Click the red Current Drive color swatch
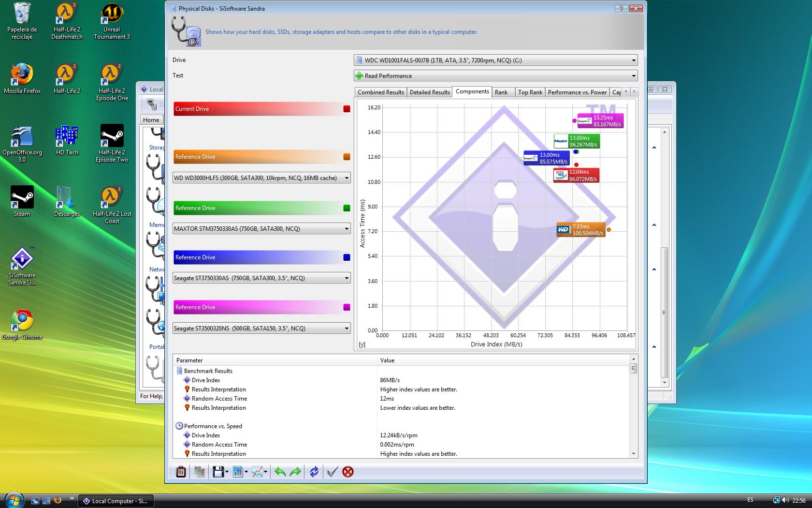This screenshot has width=812, height=508. [x=347, y=109]
